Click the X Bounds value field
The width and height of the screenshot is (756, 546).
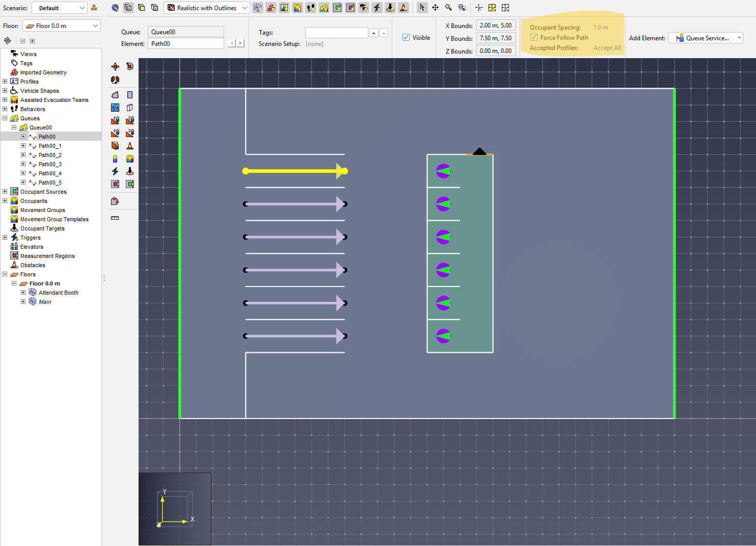click(496, 25)
